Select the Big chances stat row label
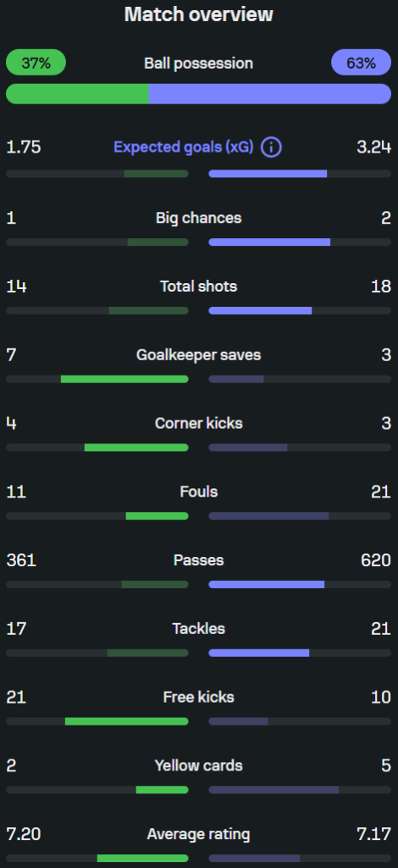The width and height of the screenshot is (398, 868). 198,218
